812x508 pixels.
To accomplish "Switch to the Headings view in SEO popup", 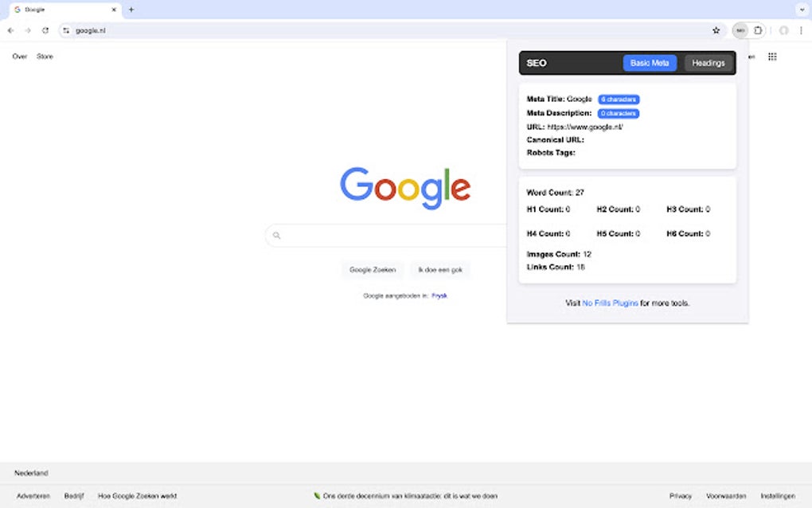I will click(x=708, y=62).
